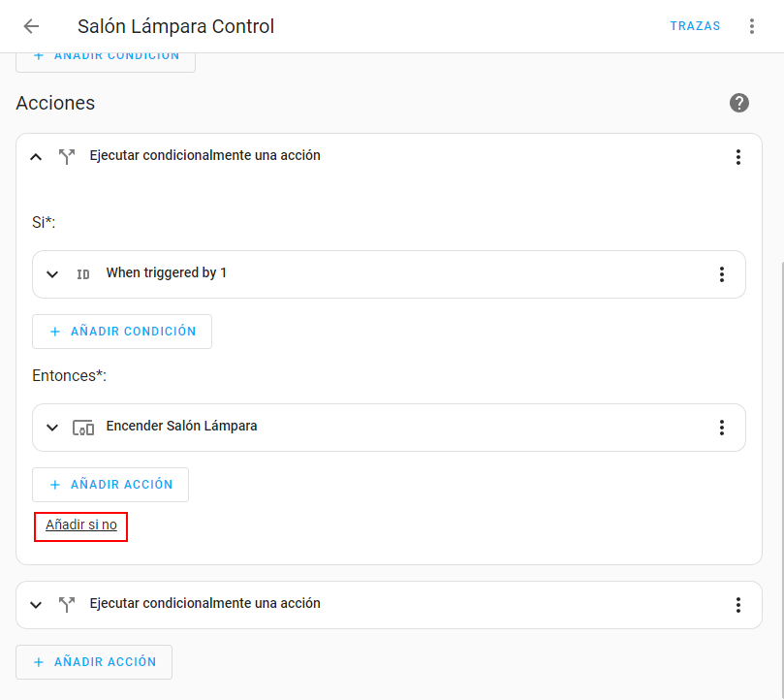The height and width of the screenshot is (700, 784).
Task: Open the options menu for Encender Salón Lámpara
Action: pos(722,428)
